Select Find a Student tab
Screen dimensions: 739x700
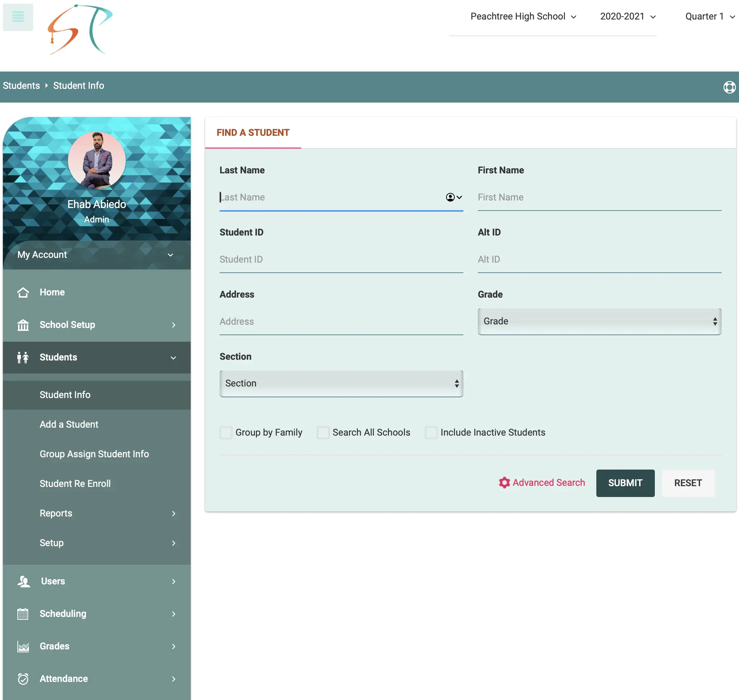[253, 133]
